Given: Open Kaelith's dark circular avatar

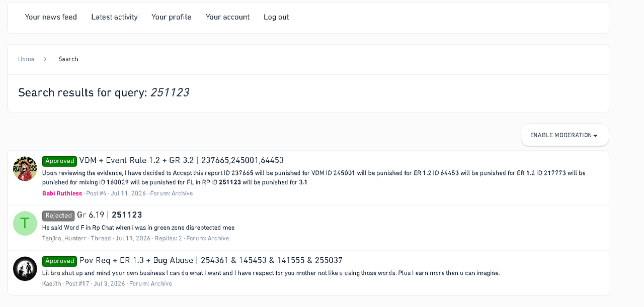Looking at the screenshot, I should [x=25, y=269].
